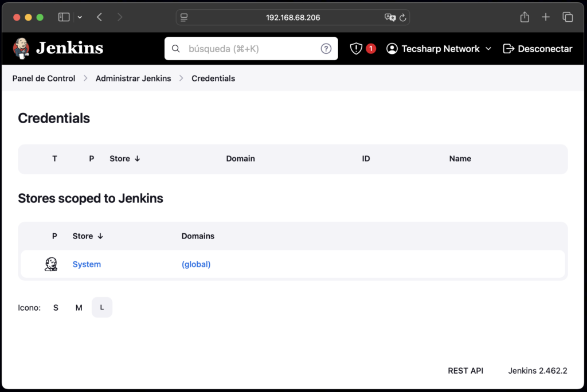Click the Jenkins 2.462.2 version link
The width and height of the screenshot is (587, 392).
point(538,371)
